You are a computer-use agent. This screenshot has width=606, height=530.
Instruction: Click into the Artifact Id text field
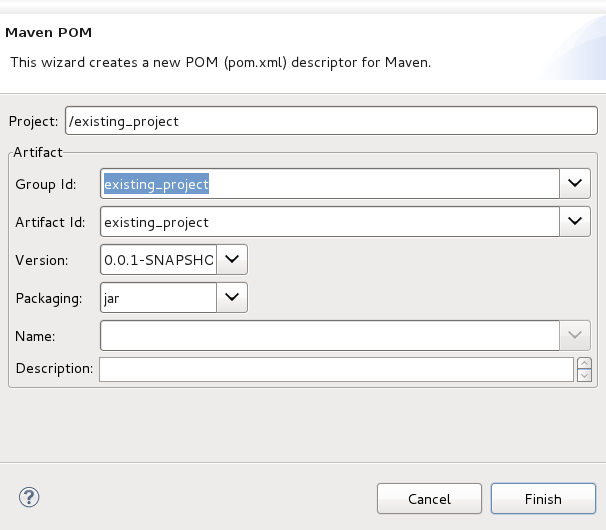(x=330, y=222)
